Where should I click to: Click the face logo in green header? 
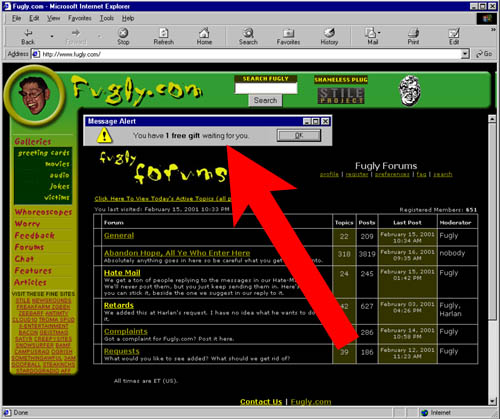tap(410, 91)
